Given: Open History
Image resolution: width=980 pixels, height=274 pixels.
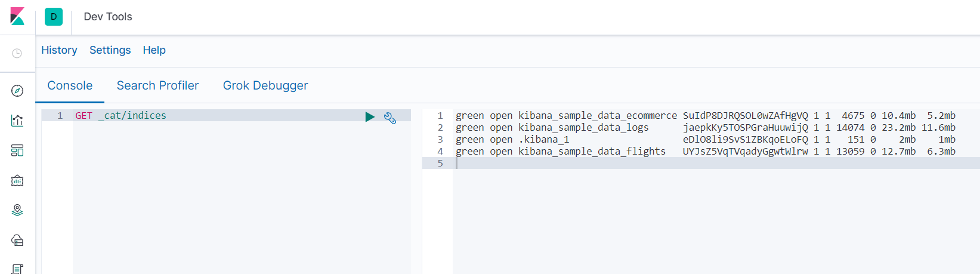Looking at the screenshot, I should tap(59, 50).
